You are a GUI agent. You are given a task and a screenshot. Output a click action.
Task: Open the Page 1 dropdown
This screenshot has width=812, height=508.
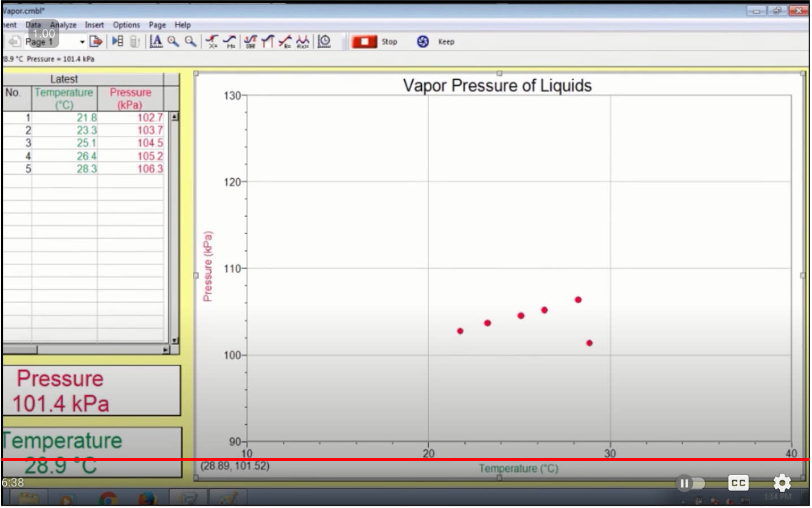pos(82,42)
